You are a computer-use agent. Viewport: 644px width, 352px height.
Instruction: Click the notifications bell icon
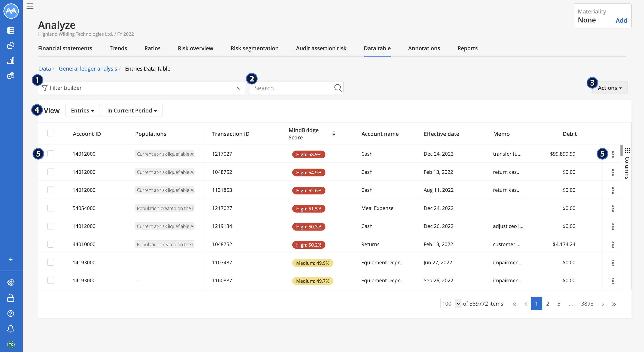point(11,328)
